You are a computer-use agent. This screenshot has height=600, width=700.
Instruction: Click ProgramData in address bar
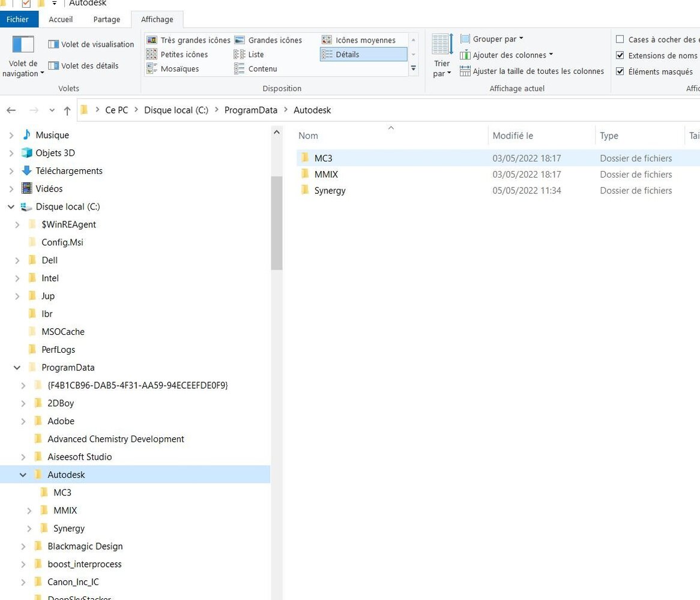click(x=251, y=110)
